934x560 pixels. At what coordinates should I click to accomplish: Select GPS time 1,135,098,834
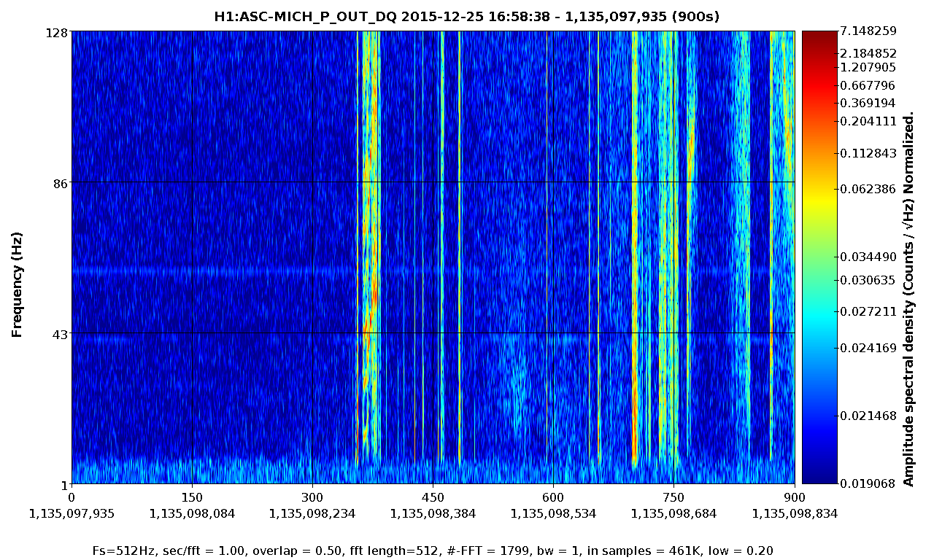coord(795,513)
